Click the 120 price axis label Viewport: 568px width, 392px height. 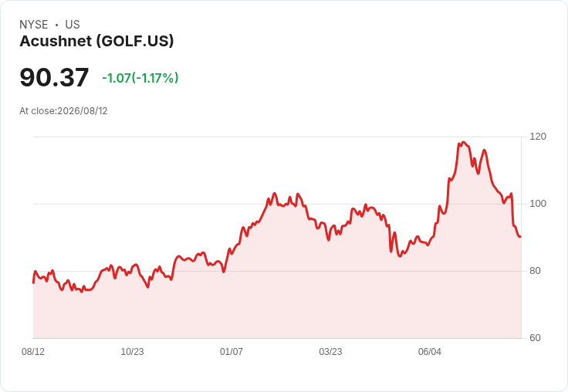click(538, 137)
